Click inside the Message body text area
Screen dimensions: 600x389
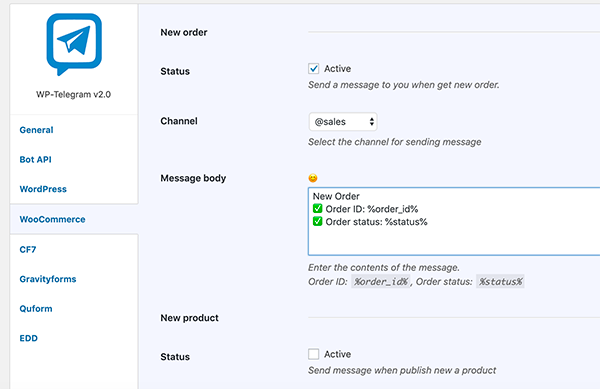point(454,221)
